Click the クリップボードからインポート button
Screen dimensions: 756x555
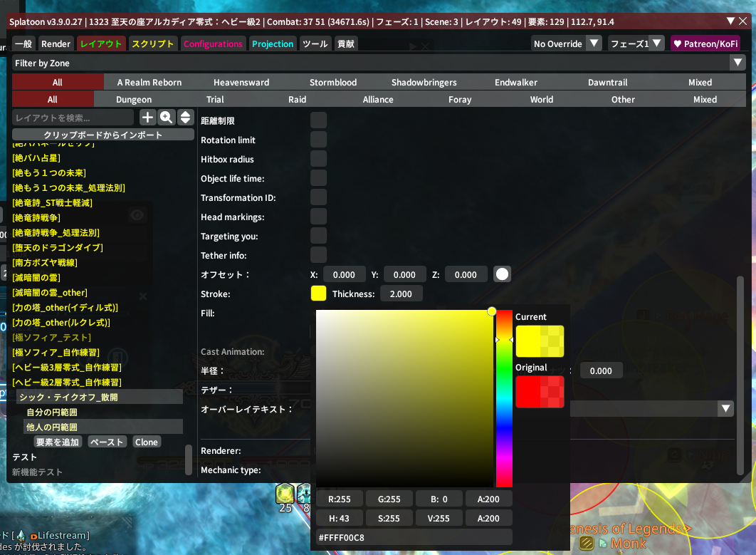click(103, 135)
